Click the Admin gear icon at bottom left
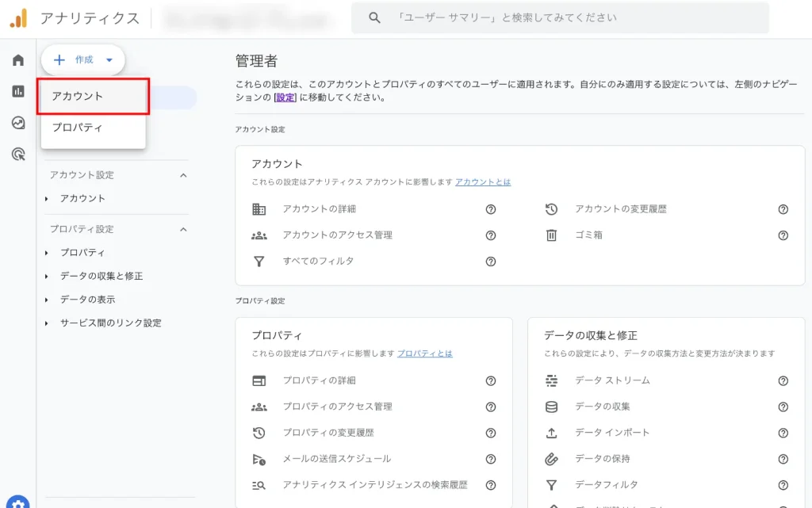812x508 pixels. click(18, 502)
